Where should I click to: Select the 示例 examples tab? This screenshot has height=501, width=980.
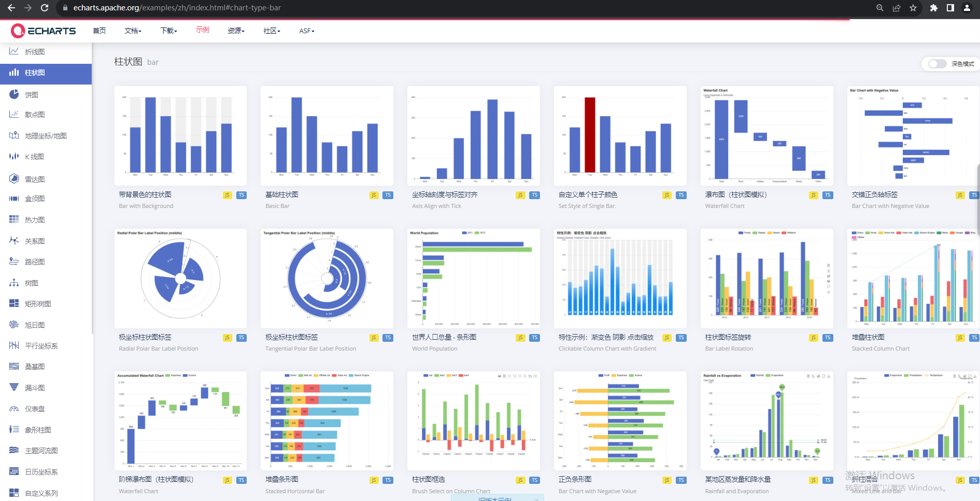pos(203,30)
